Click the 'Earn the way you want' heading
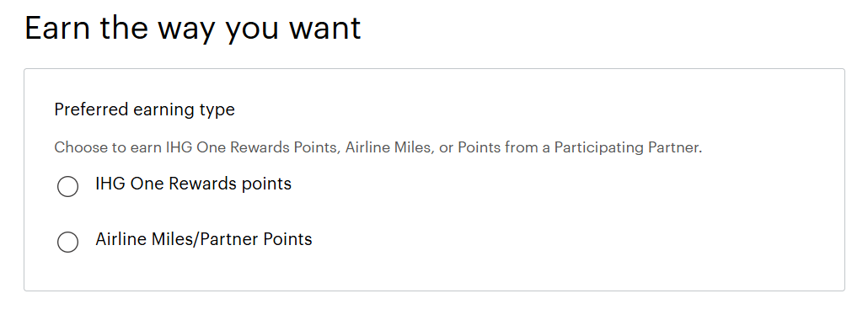This screenshot has height=320, width=868. pyautogui.click(x=193, y=29)
